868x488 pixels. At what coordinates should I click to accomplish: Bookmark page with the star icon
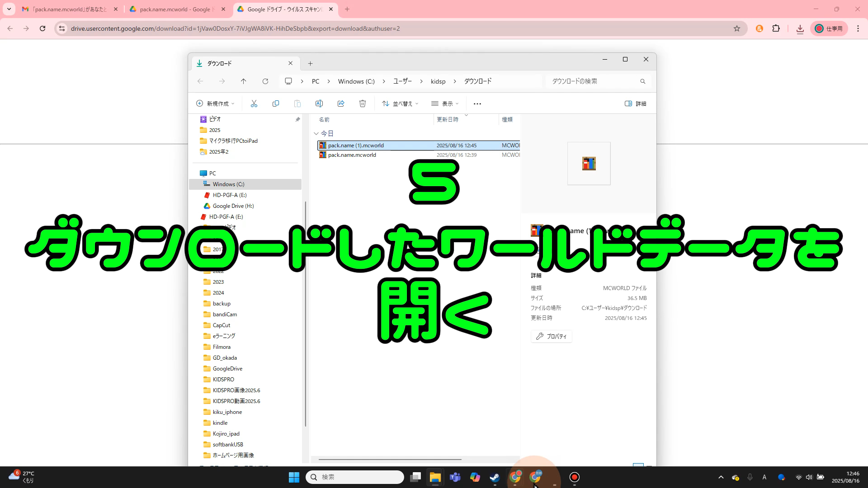tap(737, 28)
